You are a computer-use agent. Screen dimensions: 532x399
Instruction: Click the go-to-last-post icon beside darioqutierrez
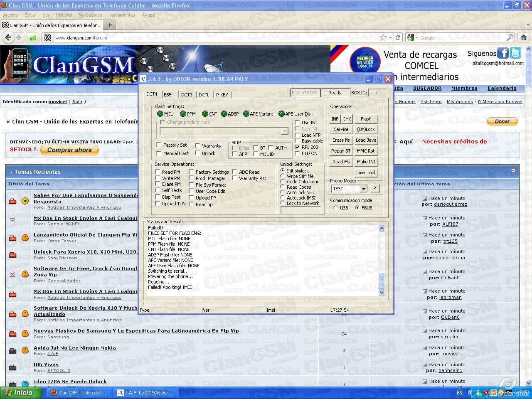click(425, 199)
